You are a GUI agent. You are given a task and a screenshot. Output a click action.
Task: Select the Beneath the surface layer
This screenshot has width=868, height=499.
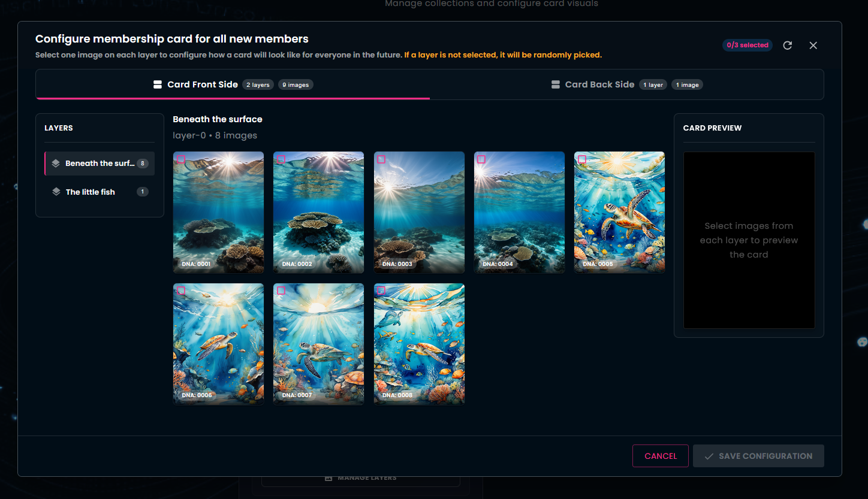click(100, 164)
